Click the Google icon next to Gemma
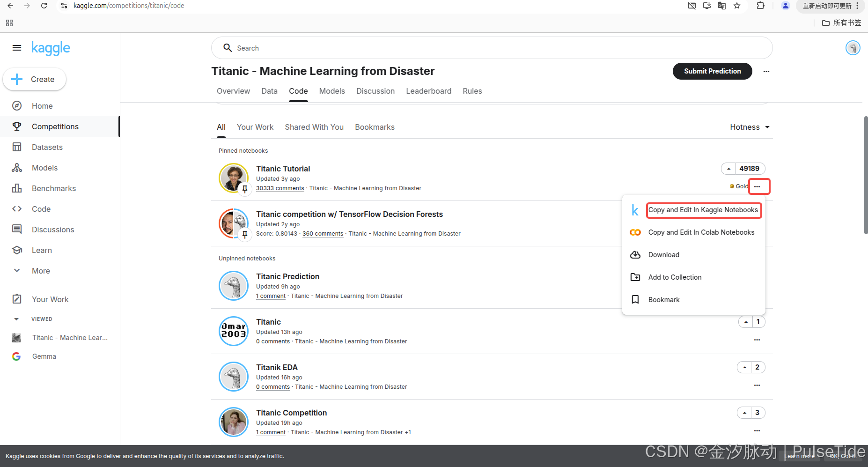868x467 pixels. 16,356
